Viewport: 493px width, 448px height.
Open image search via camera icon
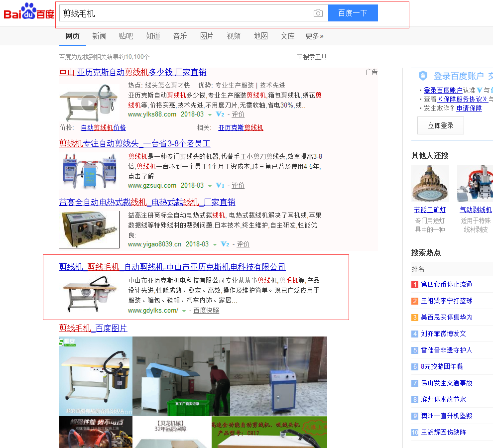[x=318, y=13]
